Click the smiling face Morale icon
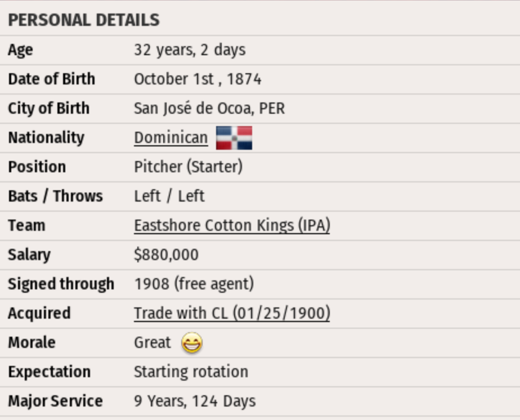Image resolution: width=520 pixels, height=420 pixels. click(191, 343)
